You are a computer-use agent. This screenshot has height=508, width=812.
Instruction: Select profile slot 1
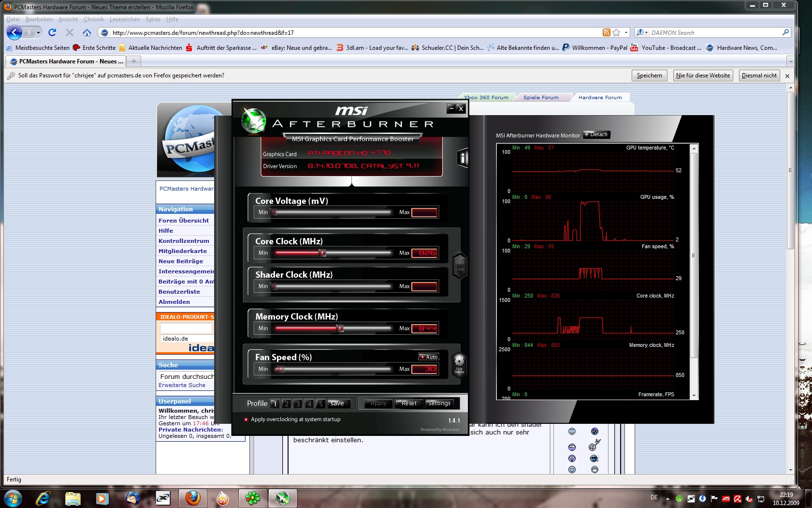(x=275, y=403)
